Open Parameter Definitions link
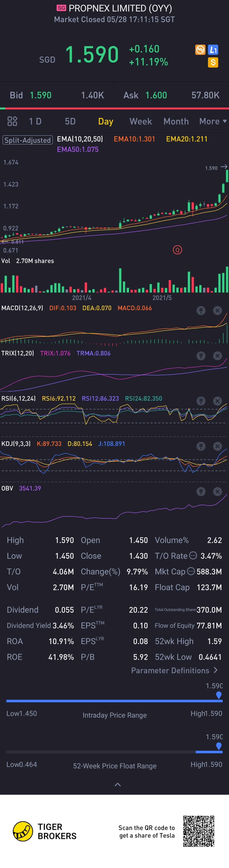 (174, 670)
